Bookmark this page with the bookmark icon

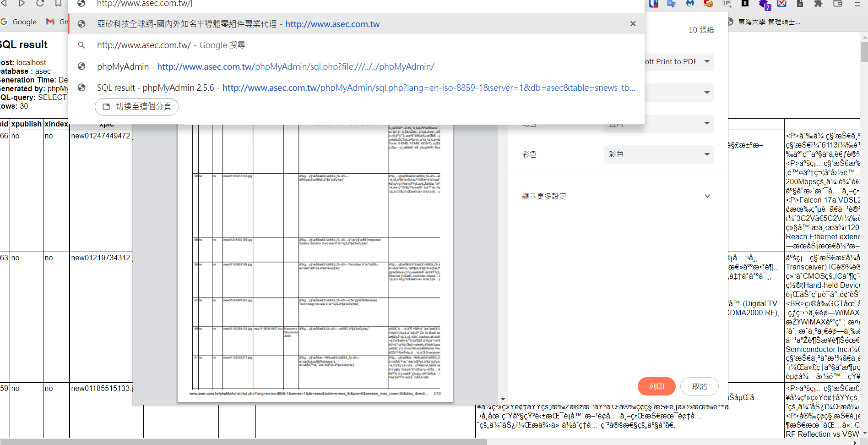pos(58,3)
